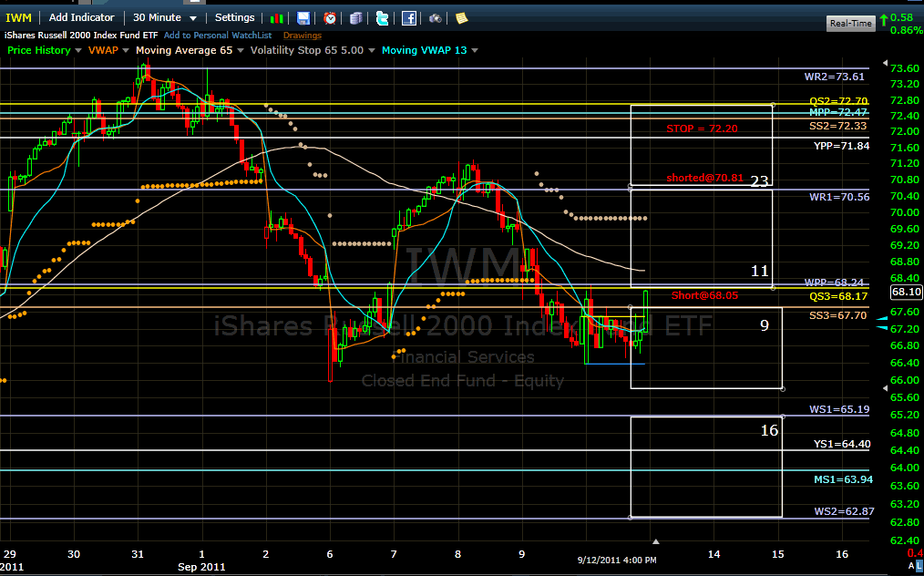Viewport: 924px width, 576px height.
Task: Open the 30 Minute timeframe dropdown
Action: tap(165, 17)
